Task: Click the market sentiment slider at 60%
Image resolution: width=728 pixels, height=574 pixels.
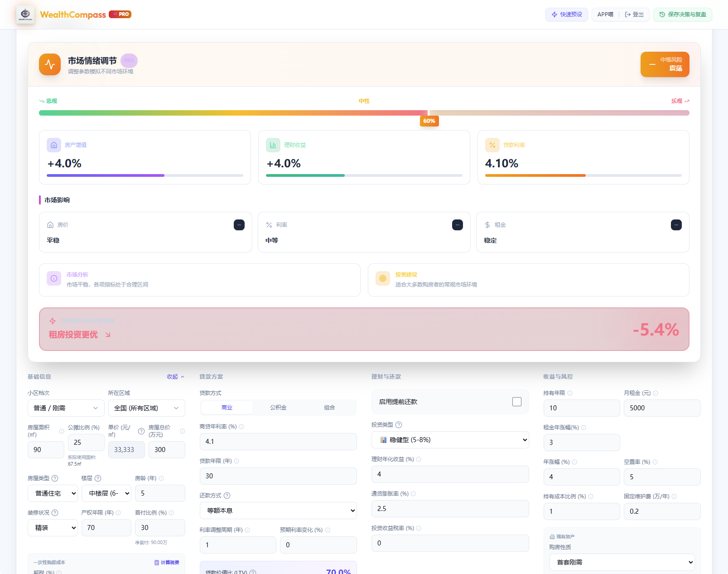Action: (x=429, y=113)
